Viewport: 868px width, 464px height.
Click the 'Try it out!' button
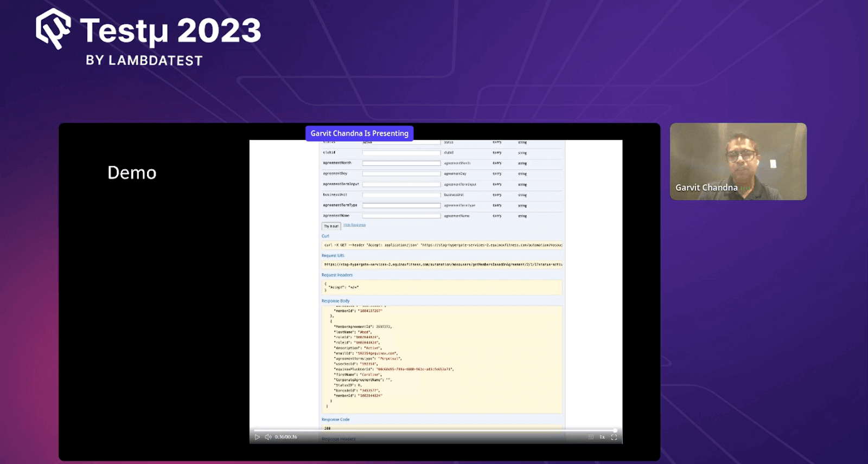(331, 226)
